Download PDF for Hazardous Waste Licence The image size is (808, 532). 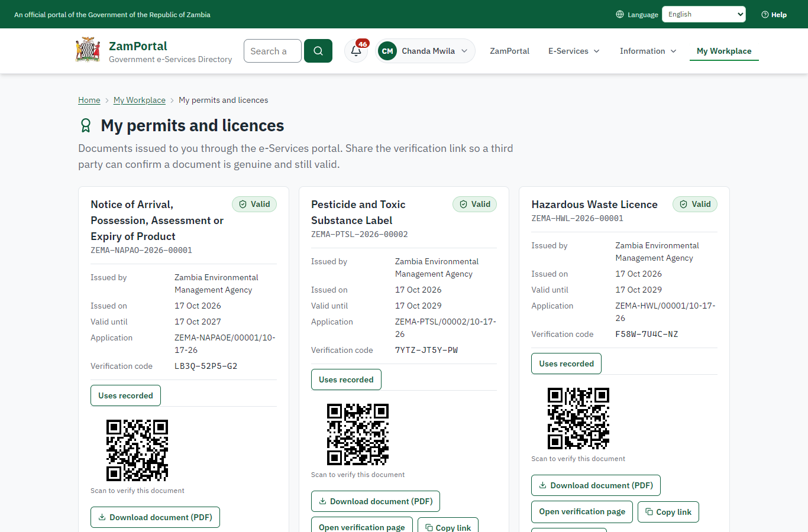(596, 485)
